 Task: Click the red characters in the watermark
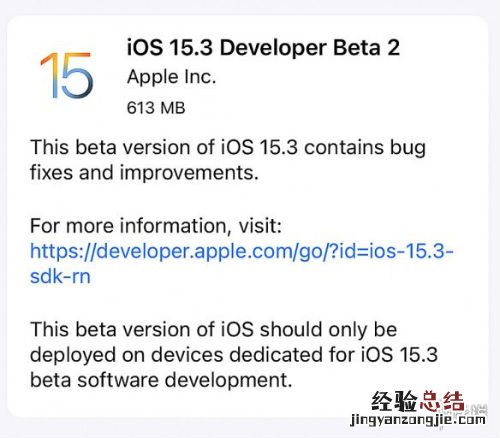[x=442, y=401]
